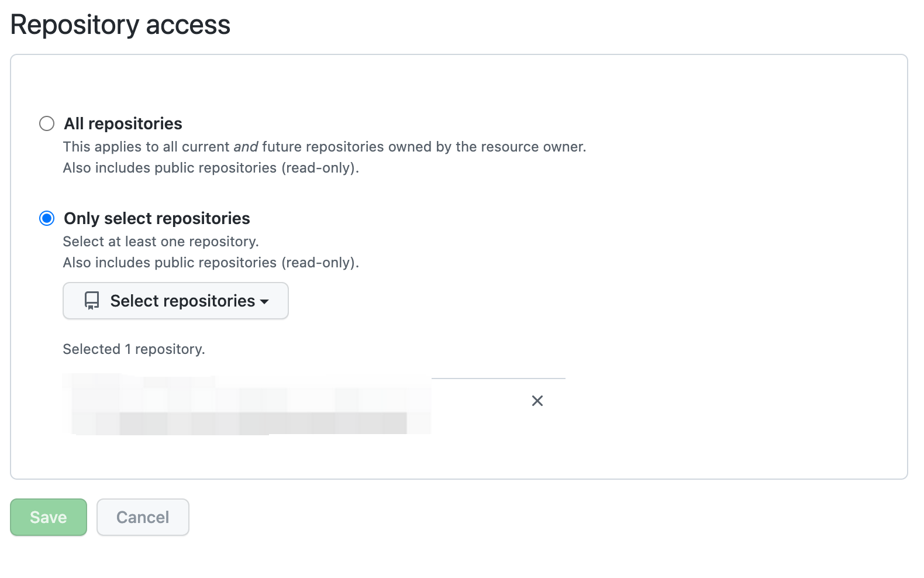Open the Select repositories dropdown
The height and width of the screenshot is (578, 924).
coord(175,301)
